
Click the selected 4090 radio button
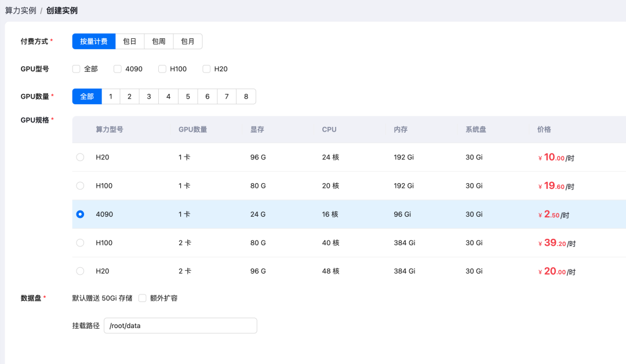click(80, 214)
